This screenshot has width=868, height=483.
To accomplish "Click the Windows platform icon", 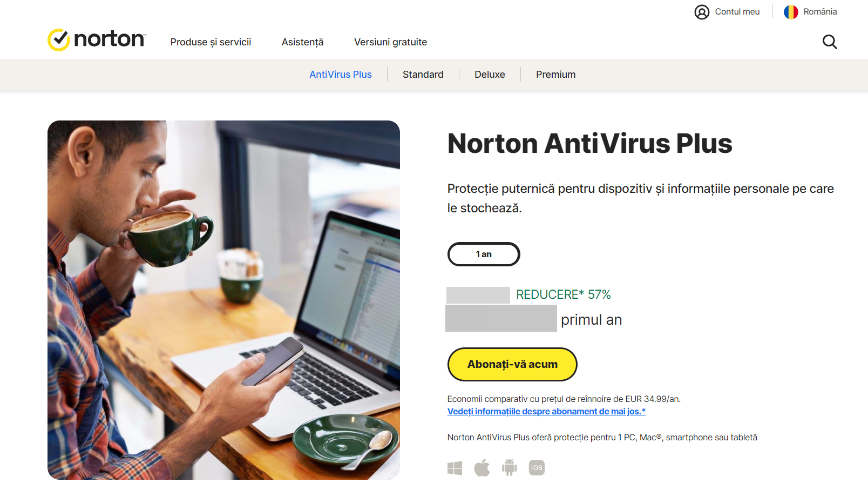I will [x=455, y=468].
